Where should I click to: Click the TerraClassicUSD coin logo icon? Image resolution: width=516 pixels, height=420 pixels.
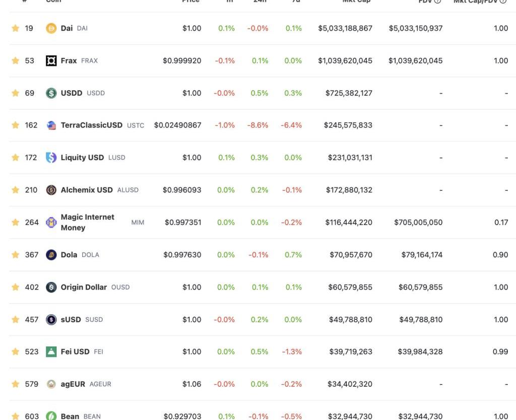click(51, 125)
